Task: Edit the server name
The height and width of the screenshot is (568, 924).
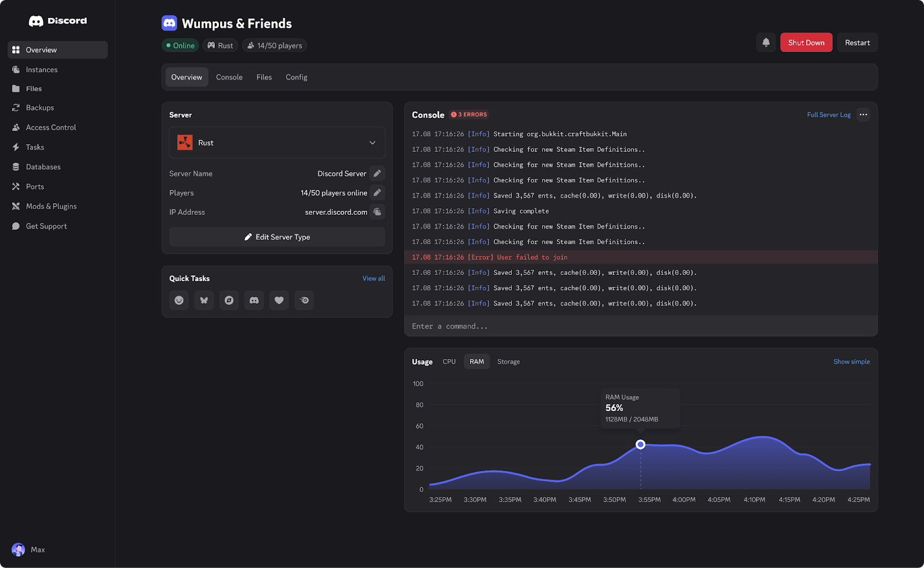Action: (x=377, y=173)
